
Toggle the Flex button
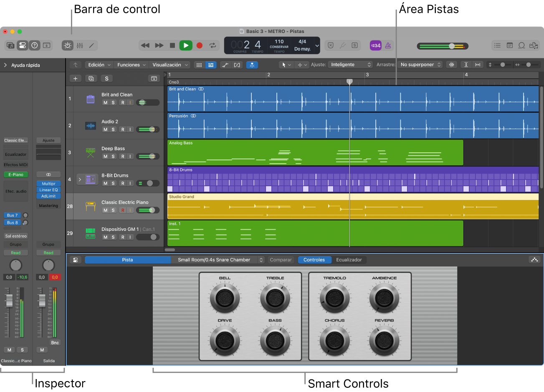(x=237, y=65)
